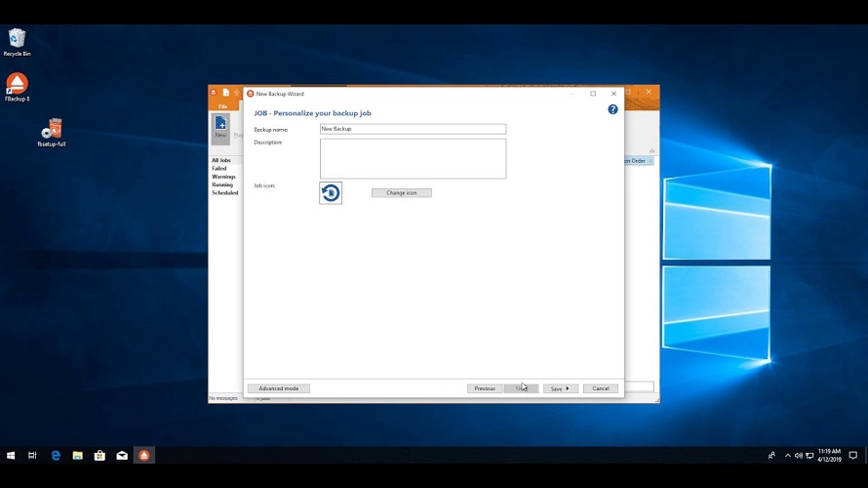Image resolution: width=868 pixels, height=488 pixels.
Task: Click the 'No messages' status bar text
Action: [x=223, y=398]
